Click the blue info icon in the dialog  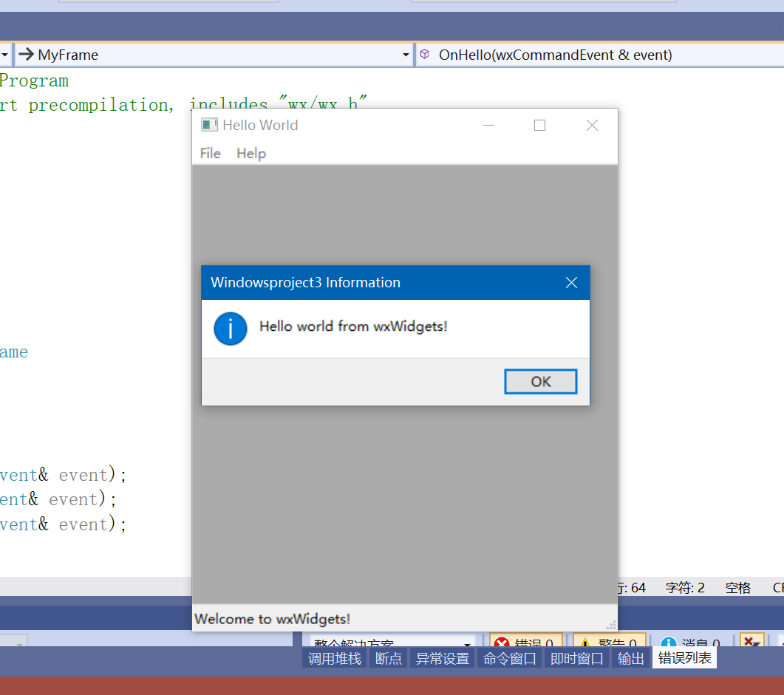(x=230, y=328)
